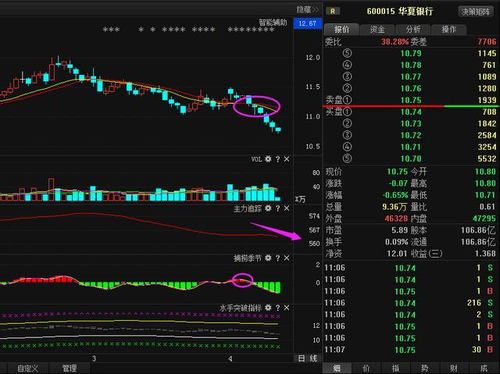
Task: Close the VOL indicator panel
Action: coord(287,159)
